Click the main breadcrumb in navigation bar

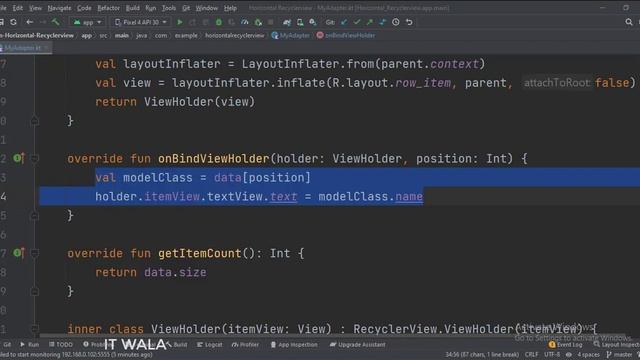tap(122, 36)
